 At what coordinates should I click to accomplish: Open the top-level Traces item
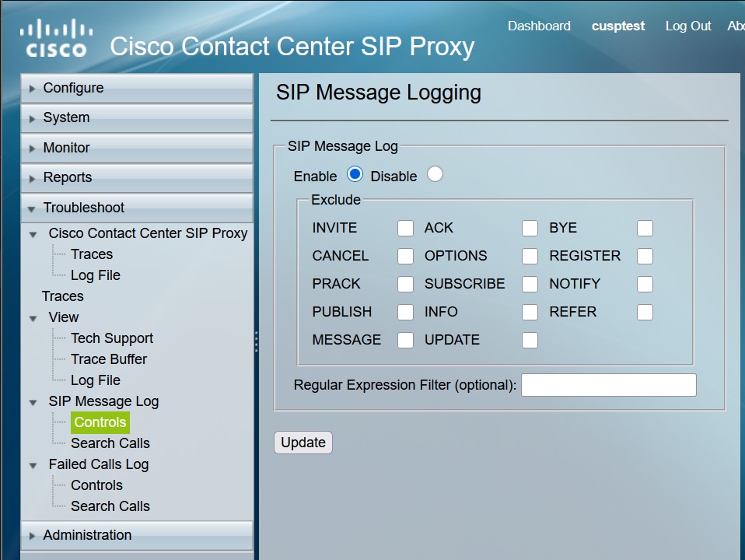click(x=63, y=296)
